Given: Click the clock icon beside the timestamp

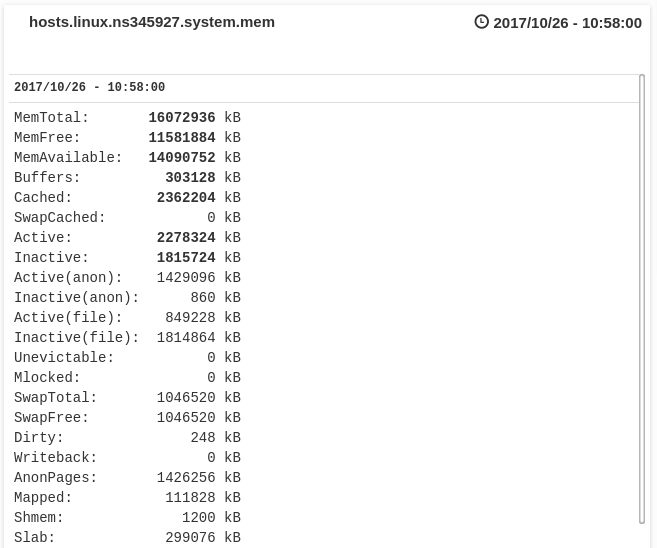Looking at the screenshot, I should pos(481,22).
